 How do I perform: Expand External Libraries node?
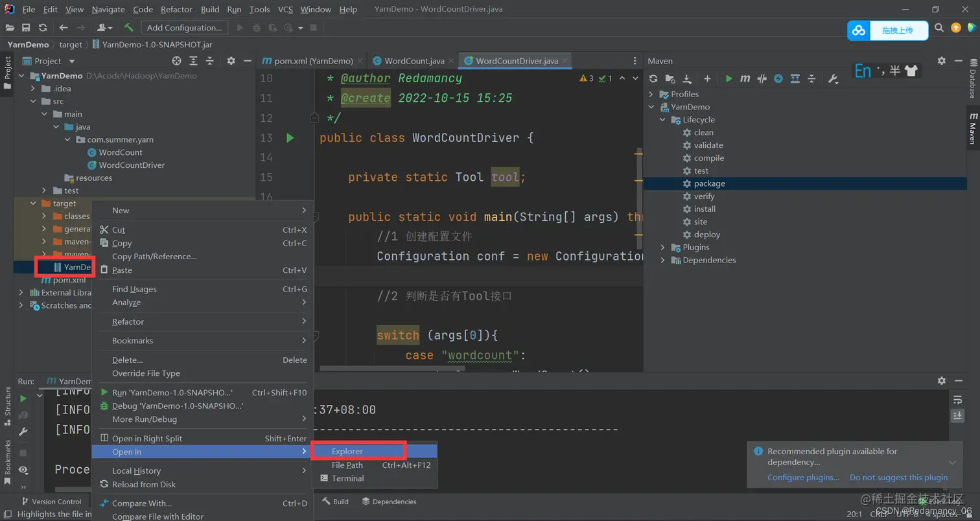click(x=21, y=293)
